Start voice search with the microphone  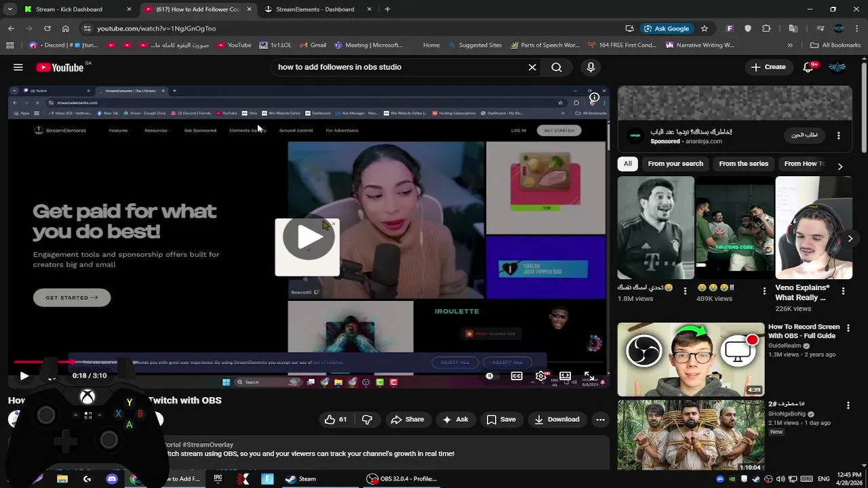[x=591, y=67]
